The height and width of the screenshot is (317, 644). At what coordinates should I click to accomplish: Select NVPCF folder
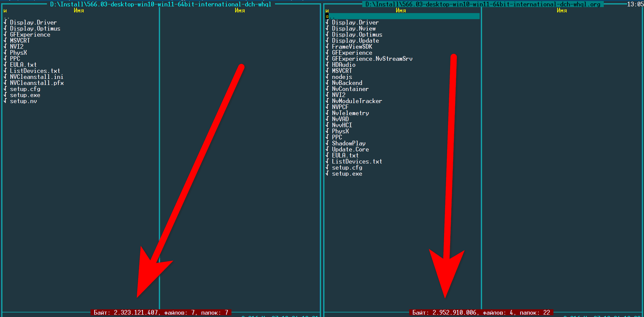click(x=340, y=107)
